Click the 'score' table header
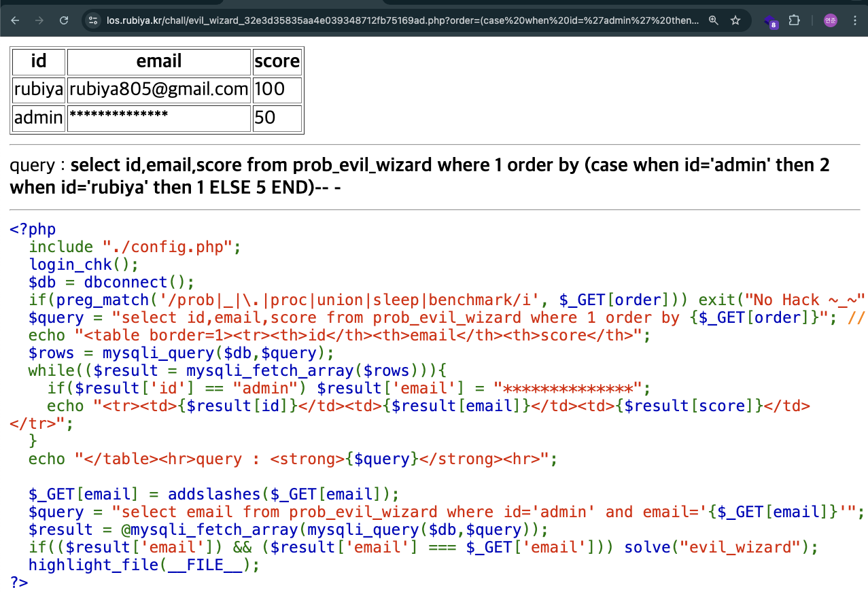This screenshot has width=868, height=594. [277, 61]
